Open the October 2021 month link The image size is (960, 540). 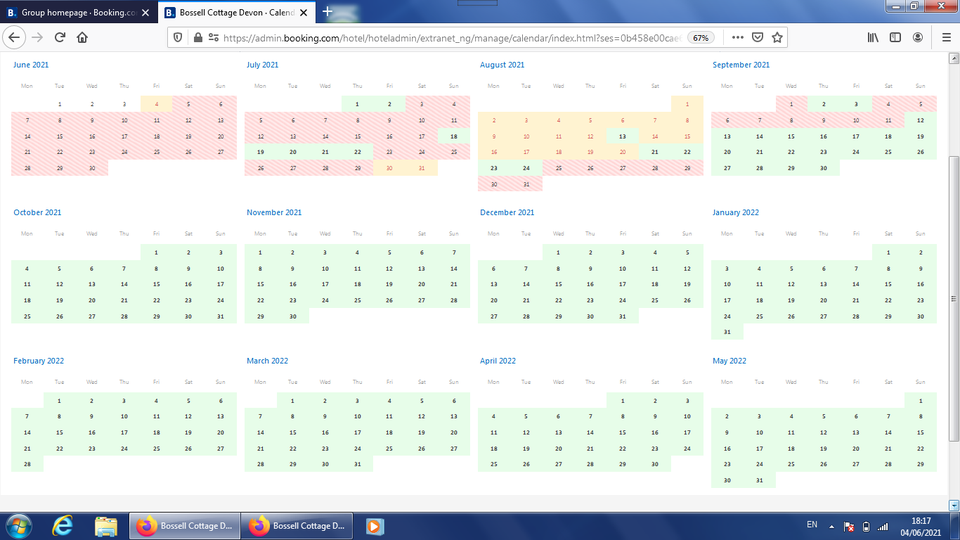pyautogui.click(x=37, y=212)
